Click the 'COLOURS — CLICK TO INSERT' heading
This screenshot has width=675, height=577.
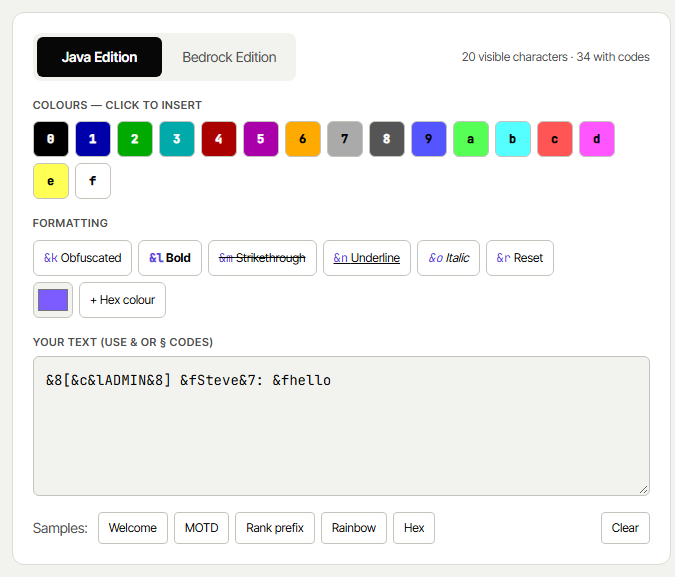(x=117, y=105)
